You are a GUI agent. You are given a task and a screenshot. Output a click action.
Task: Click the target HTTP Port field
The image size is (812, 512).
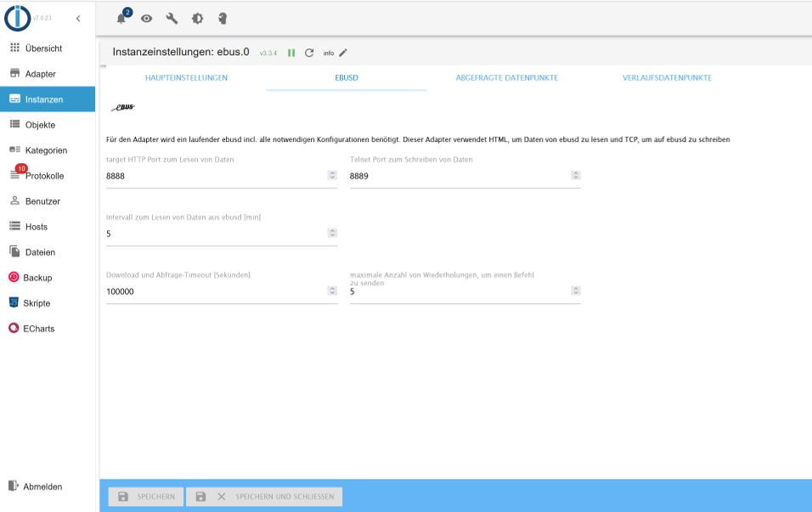click(222, 176)
